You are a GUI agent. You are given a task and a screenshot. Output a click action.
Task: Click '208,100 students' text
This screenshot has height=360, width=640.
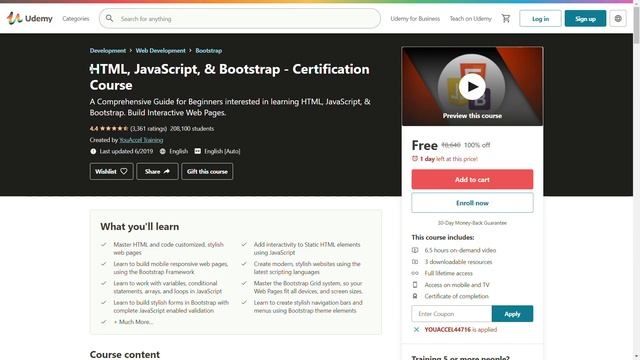coord(192,129)
